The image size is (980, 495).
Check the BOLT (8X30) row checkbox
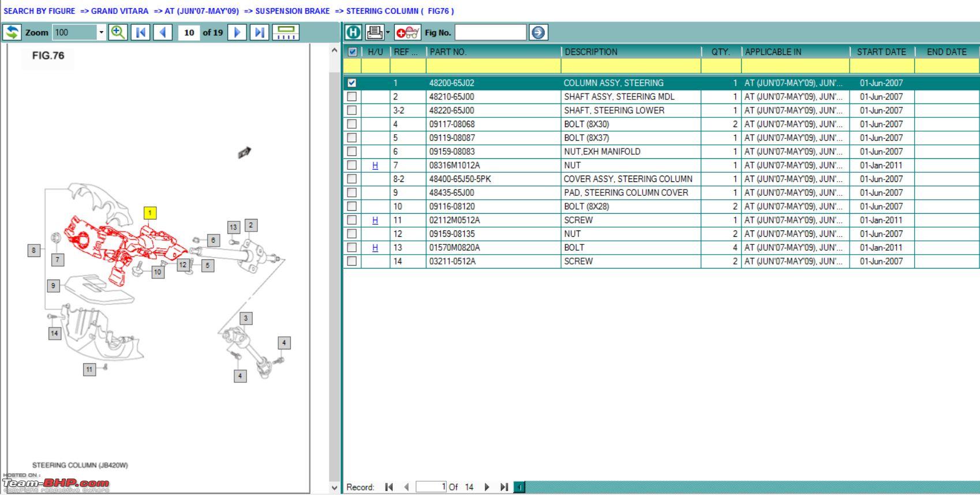pos(352,124)
